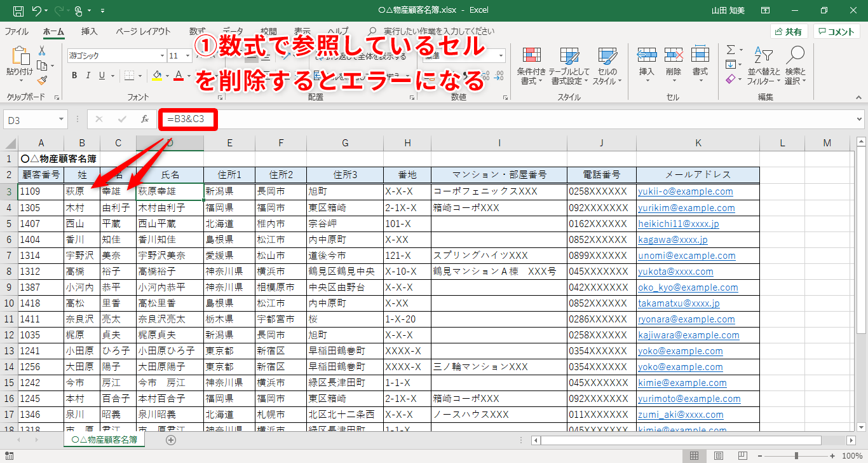868x463 pixels.
Task: Click the 書式 format cells icon
Action: click(x=700, y=55)
